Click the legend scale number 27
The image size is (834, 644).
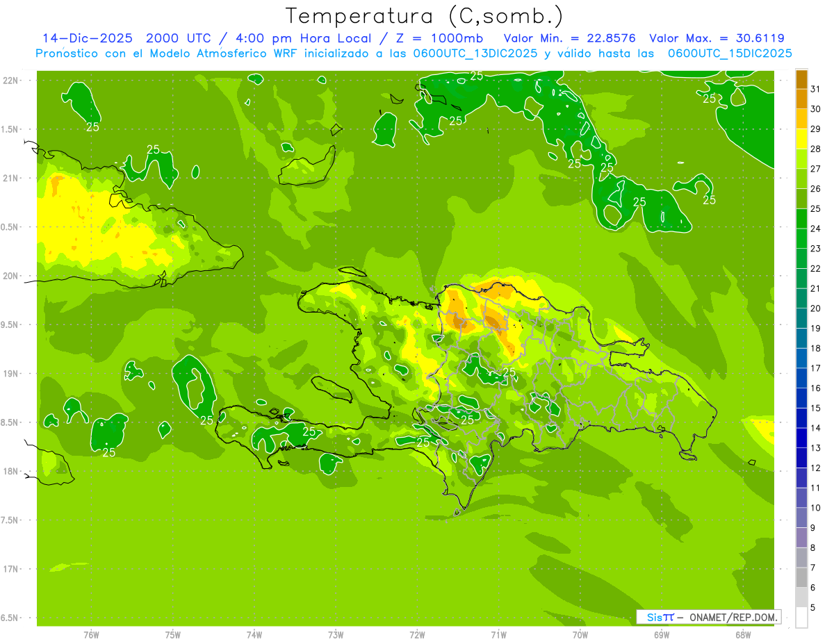coord(816,169)
